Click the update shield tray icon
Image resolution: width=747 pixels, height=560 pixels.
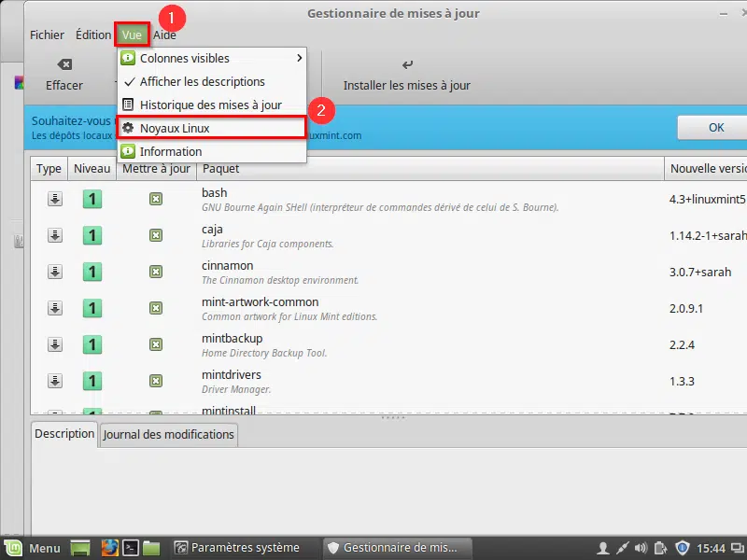tap(683, 548)
